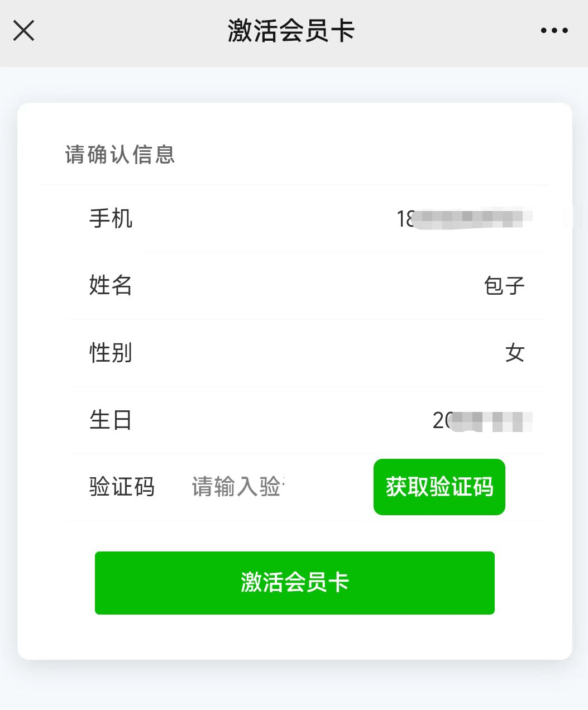Viewport: 588px width, 710px height.
Task: Open the gender selector showing 女
Action: point(515,353)
